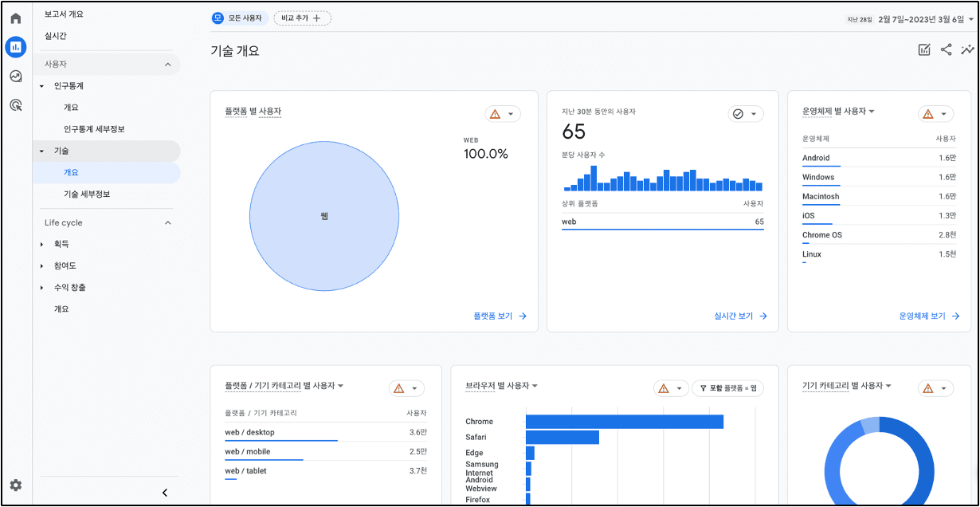The height and width of the screenshot is (507, 980).
Task: Collapse the 인구통계 tree node
Action: (41, 85)
